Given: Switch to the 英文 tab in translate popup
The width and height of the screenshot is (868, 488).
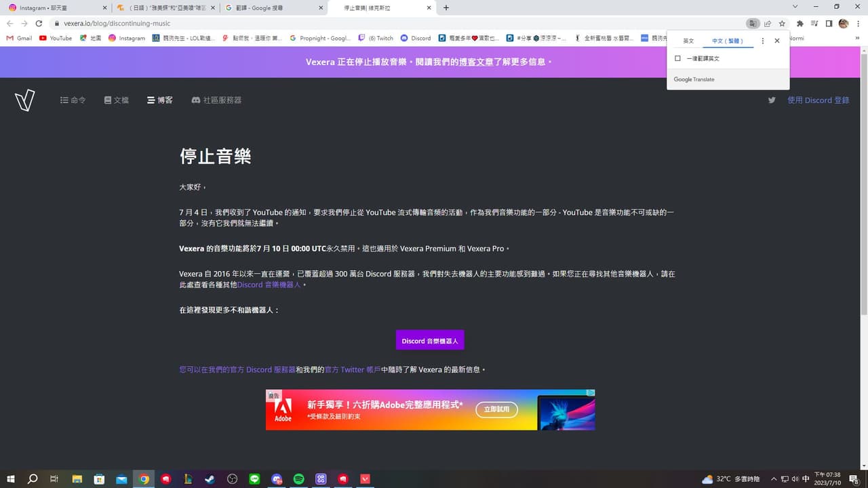Looking at the screenshot, I should (x=688, y=41).
